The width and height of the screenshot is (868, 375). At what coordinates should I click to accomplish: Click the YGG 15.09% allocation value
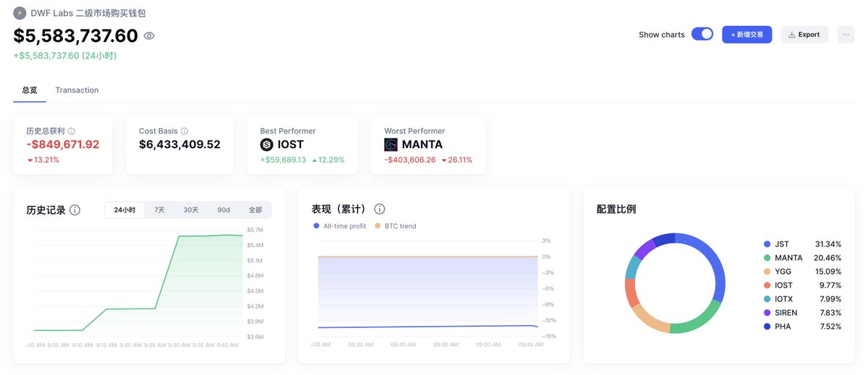(828, 272)
